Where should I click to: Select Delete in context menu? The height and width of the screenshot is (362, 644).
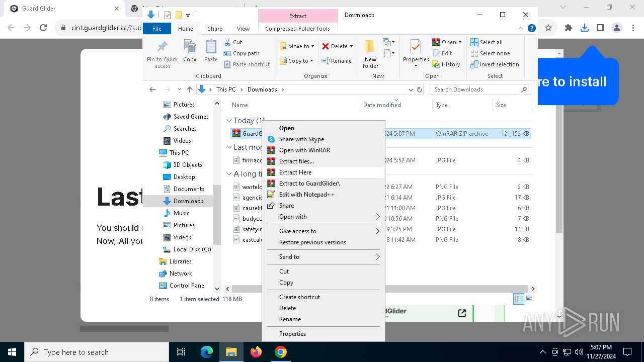click(x=324, y=308)
